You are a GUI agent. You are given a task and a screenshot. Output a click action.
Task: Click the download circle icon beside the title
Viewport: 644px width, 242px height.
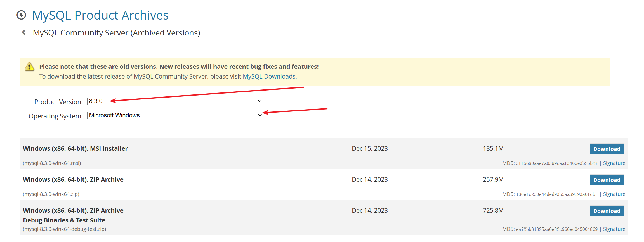click(21, 15)
